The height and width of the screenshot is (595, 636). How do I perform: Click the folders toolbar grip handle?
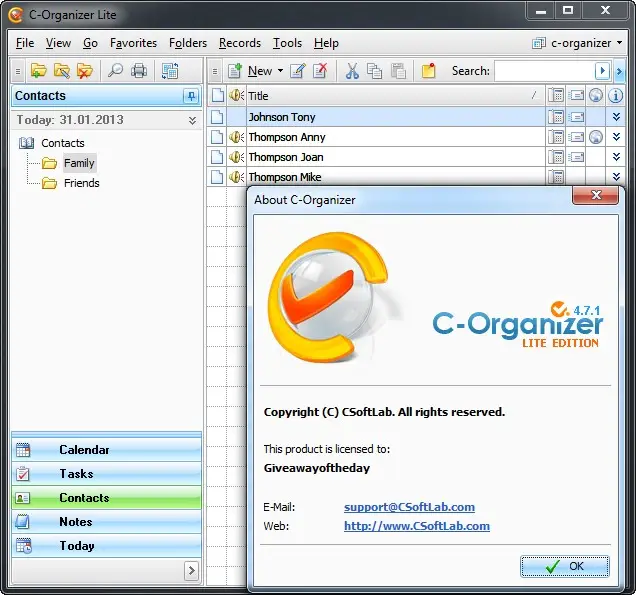click(17, 71)
